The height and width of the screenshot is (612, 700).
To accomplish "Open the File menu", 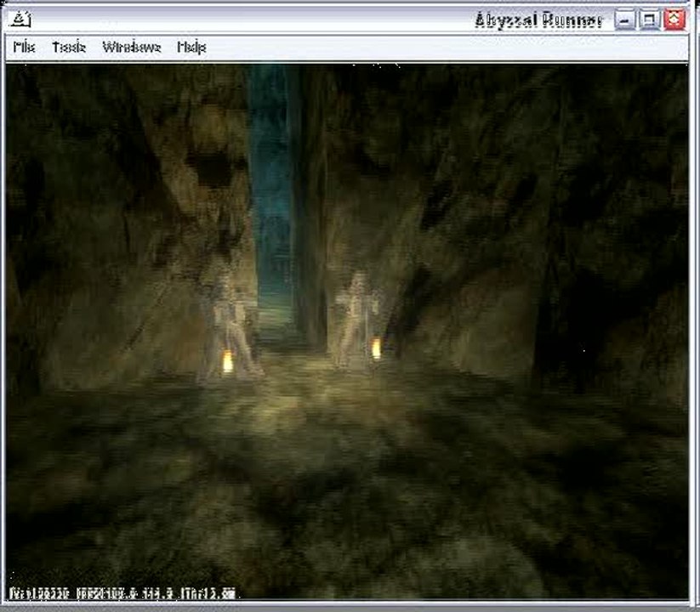I will [24, 47].
